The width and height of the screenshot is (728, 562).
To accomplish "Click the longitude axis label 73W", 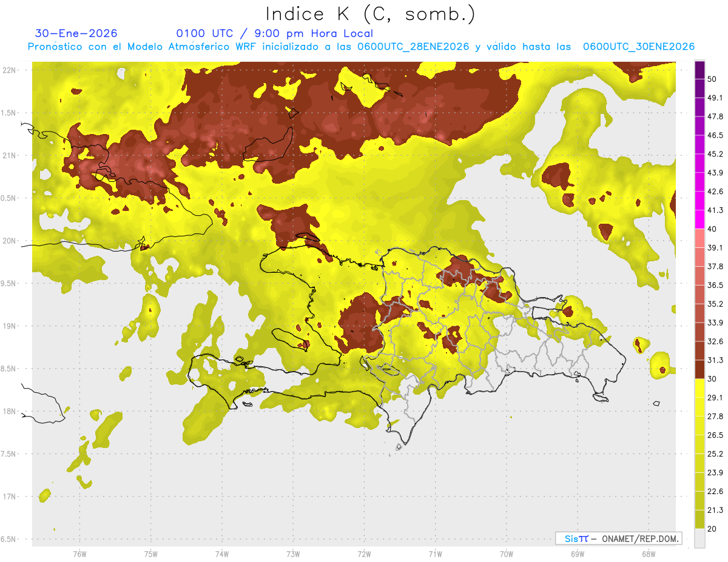I will (x=293, y=554).
